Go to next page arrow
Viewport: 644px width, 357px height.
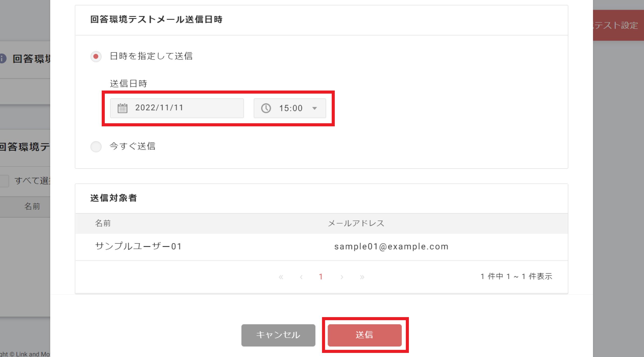click(x=342, y=277)
